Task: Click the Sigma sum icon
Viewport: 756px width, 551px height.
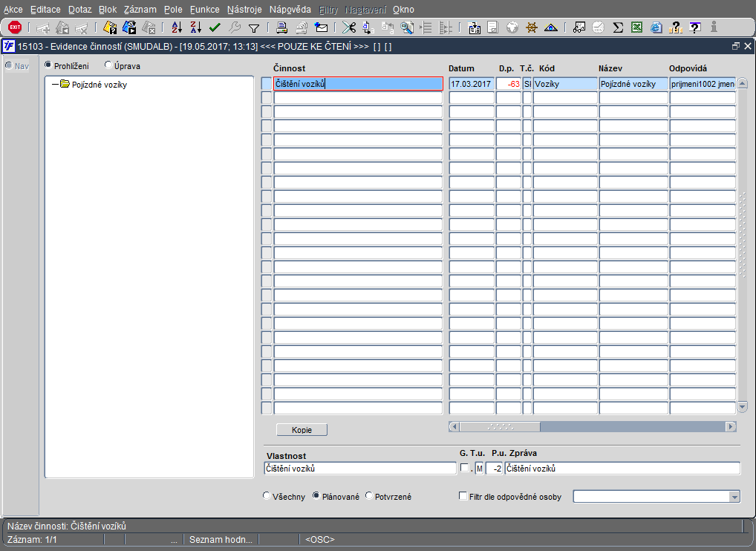Action: click(x=617, y=27)
